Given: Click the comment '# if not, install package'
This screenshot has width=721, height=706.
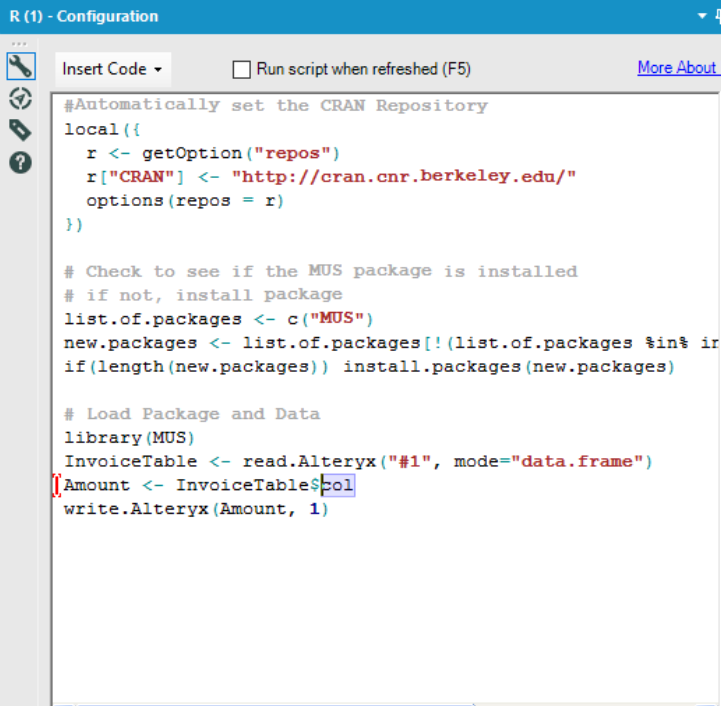Looking at the screenshot, I should [x=203, y=295].
